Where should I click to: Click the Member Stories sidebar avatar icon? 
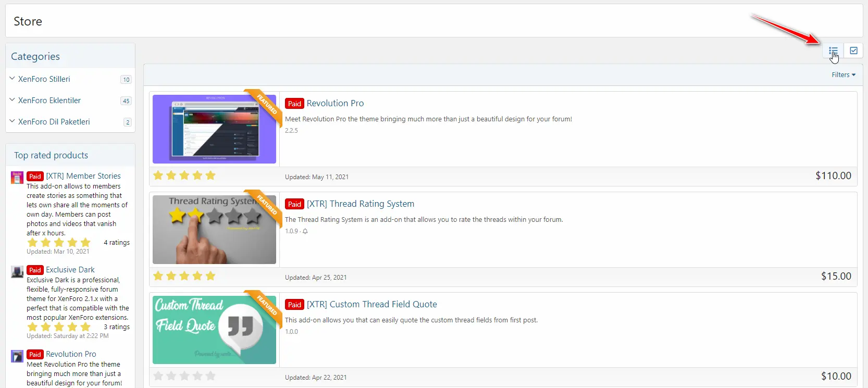(17, 178)
